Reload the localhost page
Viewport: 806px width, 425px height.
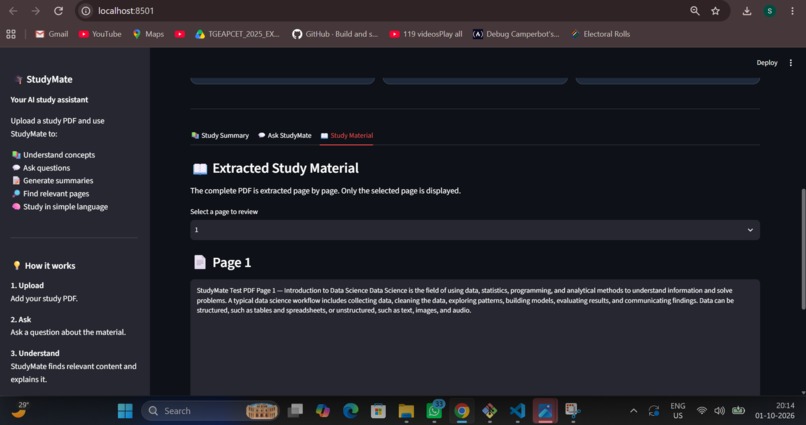[x=59, y=11]
